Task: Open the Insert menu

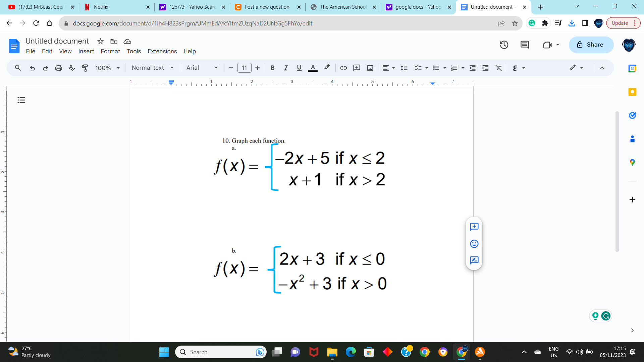Action: pyautogui.click(x=86, y=51)
